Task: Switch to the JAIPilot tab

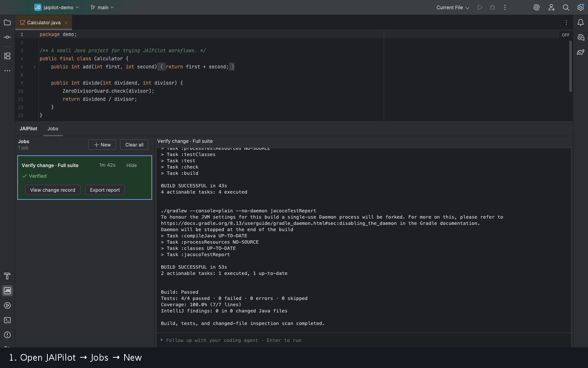Action: [x=28, y=128]
